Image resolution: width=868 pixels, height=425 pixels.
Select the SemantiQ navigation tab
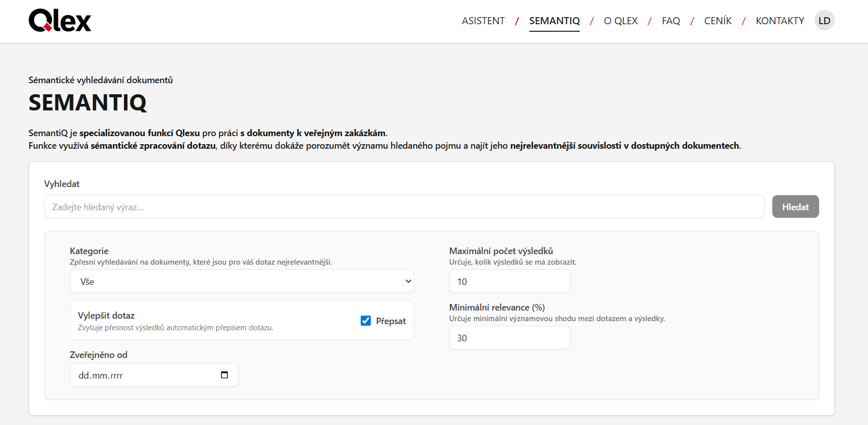(554, 21)
